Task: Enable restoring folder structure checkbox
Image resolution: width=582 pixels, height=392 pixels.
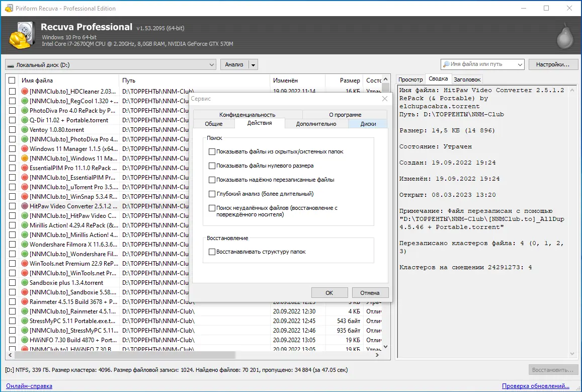Action: 212,252
